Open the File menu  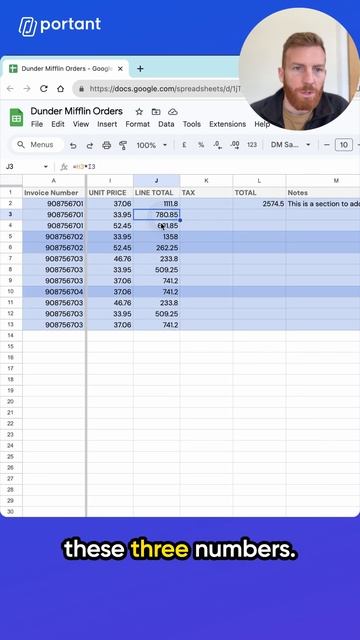pos(37,124)
